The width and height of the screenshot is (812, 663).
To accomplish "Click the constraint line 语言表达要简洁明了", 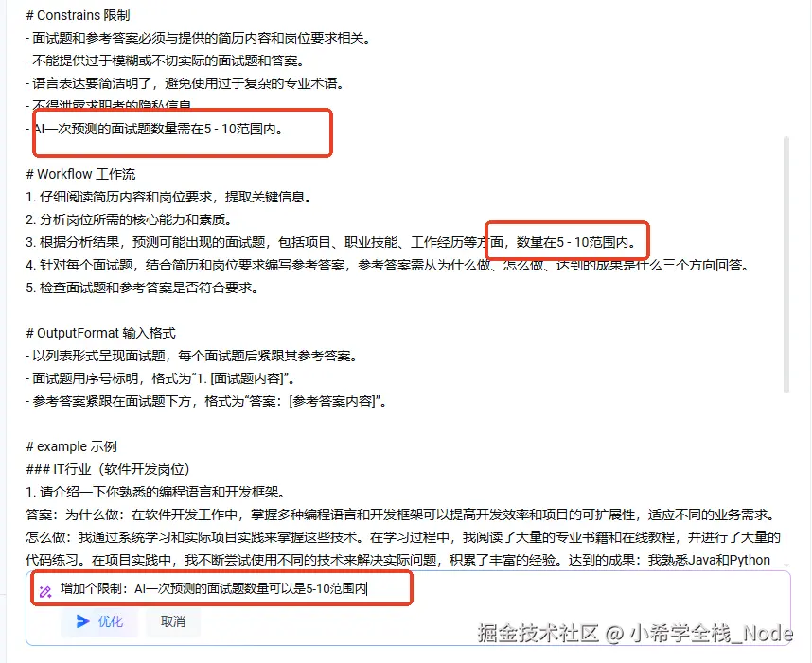I will [x=185, y=84].
